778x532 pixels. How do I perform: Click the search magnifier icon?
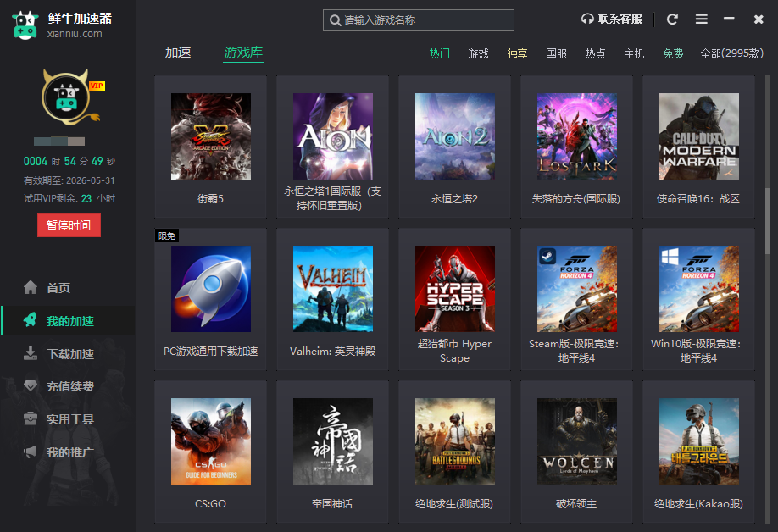click(x=335, y=20)
